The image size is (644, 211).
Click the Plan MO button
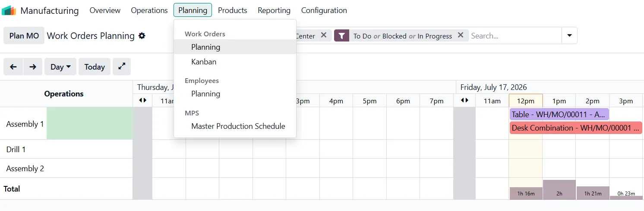tap(24, 36)
